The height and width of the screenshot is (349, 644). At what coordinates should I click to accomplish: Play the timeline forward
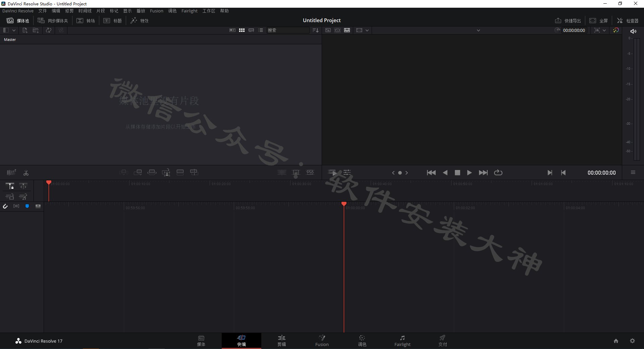(469, 173)
